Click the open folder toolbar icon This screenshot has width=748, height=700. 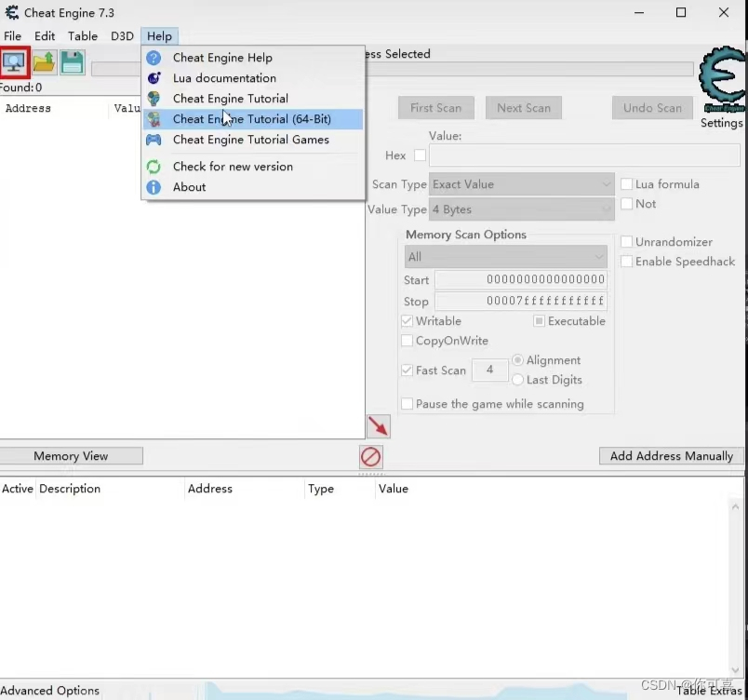pos(44,62)
